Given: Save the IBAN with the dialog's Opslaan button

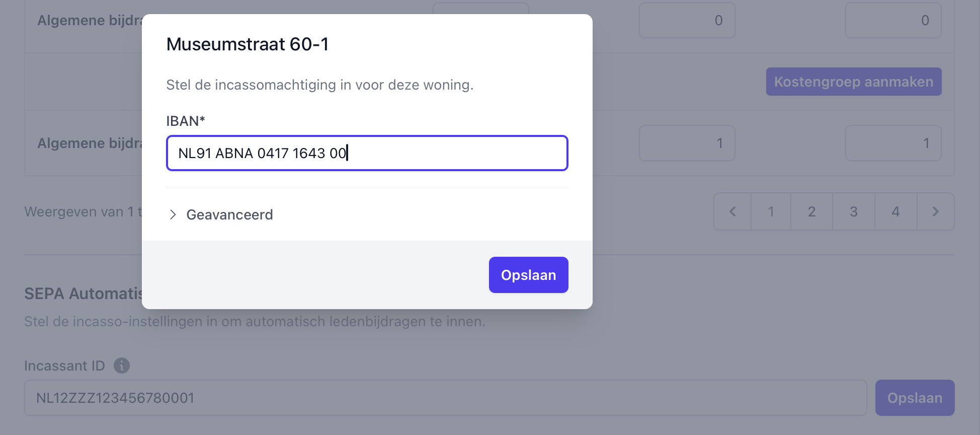Looking at the screenshot, I should point(528,275).
